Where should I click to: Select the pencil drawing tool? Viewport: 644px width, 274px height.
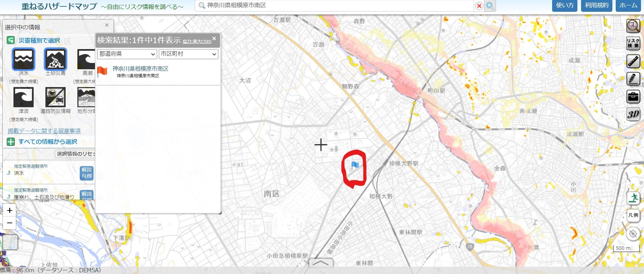tap(633, 79)
